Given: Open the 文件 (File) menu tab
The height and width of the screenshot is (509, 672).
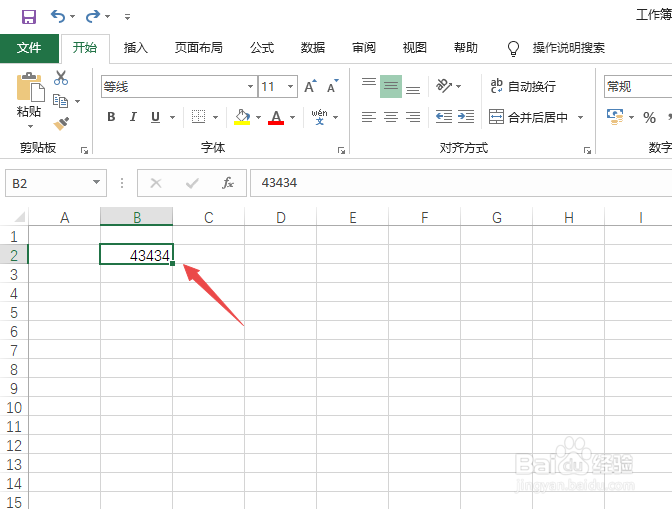Looking at the screenshot, I should pyautogui.click(x=29, y=48).
